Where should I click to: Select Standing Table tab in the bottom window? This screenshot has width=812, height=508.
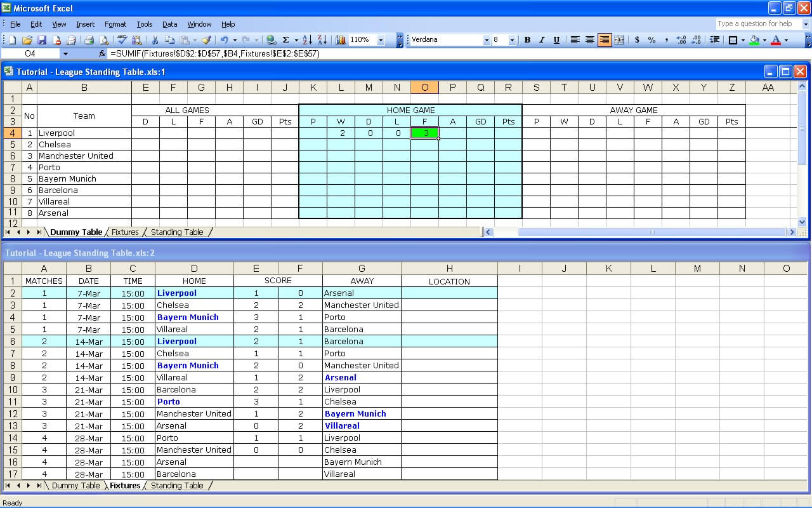177,486
